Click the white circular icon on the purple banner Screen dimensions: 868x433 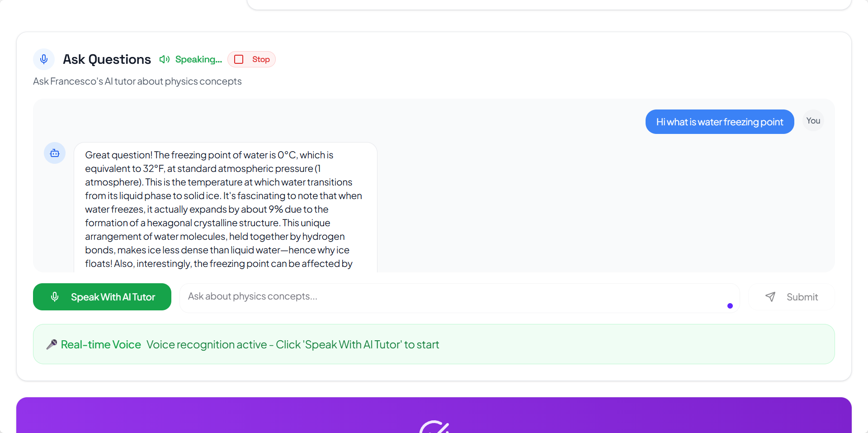[434, 426]
